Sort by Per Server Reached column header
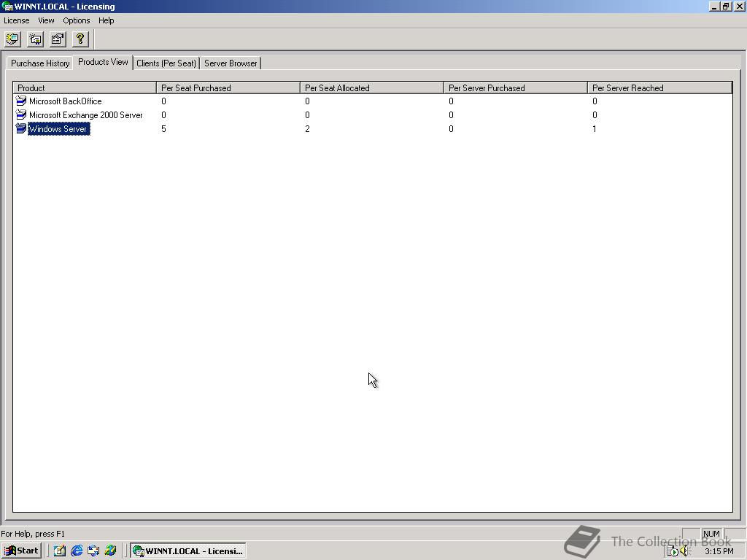Viewport: 747px width, 560px height. click(659, 88)
